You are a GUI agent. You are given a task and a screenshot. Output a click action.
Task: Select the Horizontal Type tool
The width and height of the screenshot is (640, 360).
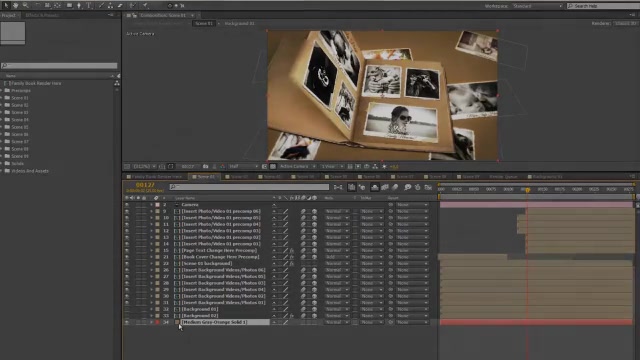point(89,5)
